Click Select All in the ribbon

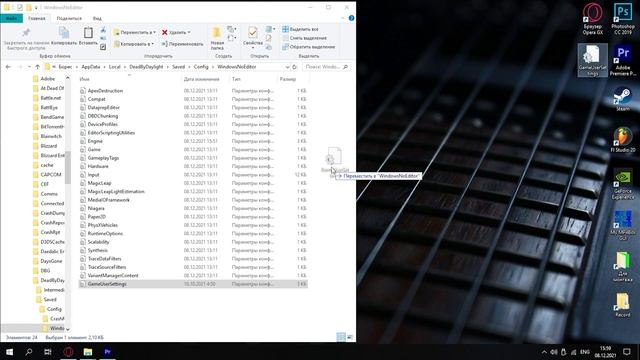[300, 29]
